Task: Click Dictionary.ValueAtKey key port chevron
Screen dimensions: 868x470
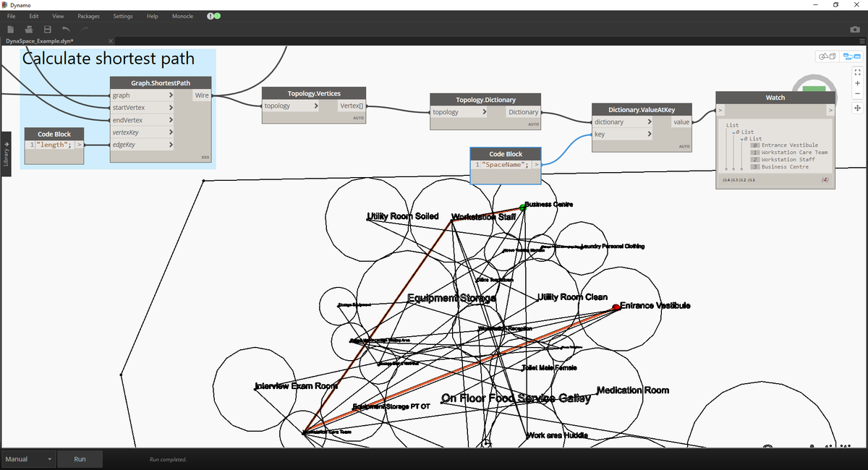Action: click(649, 134)
